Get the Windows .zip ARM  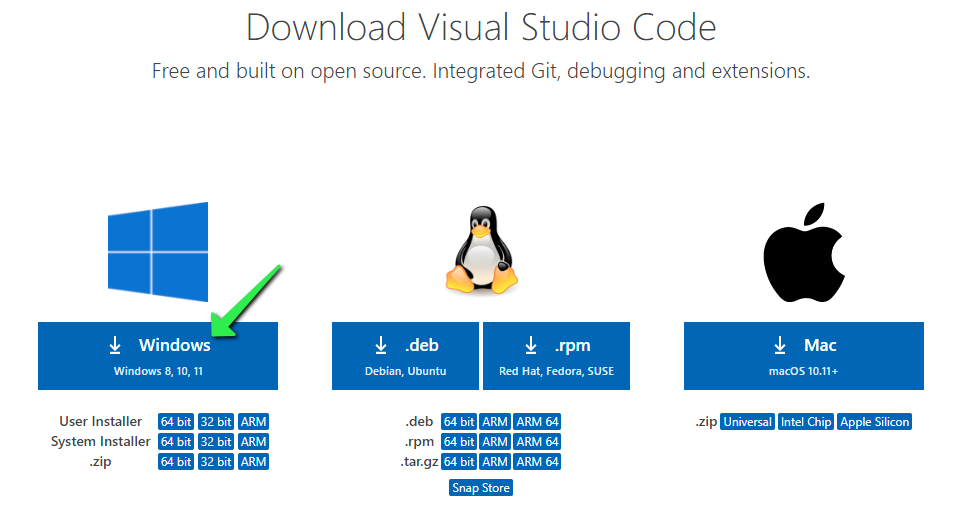(x=253, y=461)
